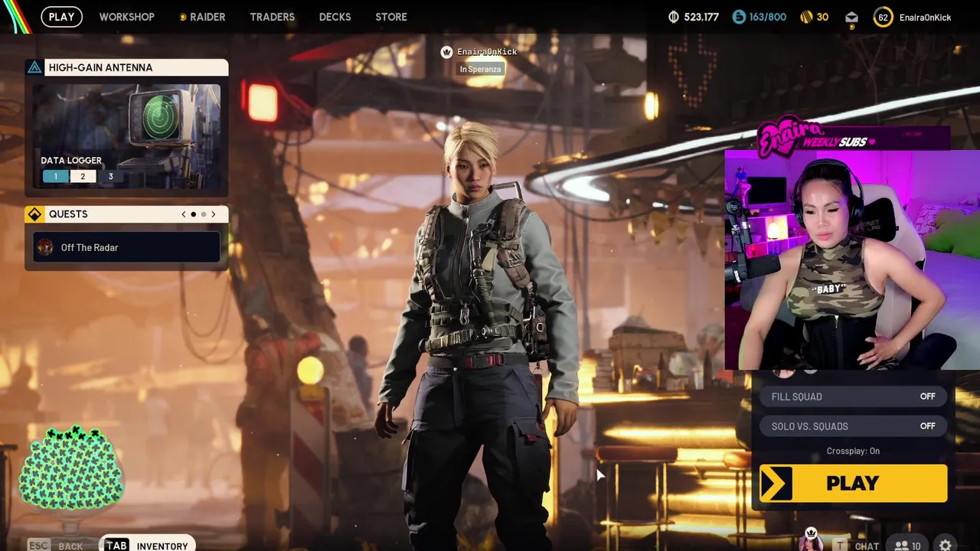Open the PLAY tab in top menu
980x551 pixels.
click(61, 17)
